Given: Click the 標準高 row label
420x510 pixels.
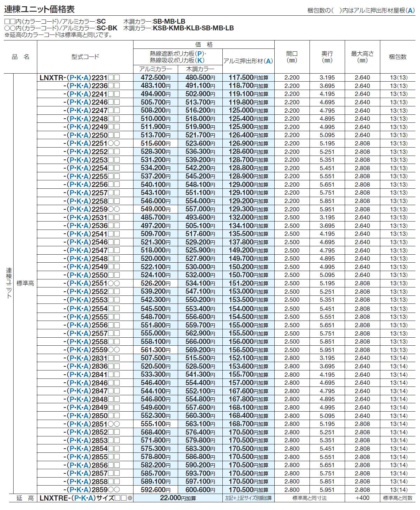Looking at the screenshot, I should pyautogui.click(x=25, y=283).
